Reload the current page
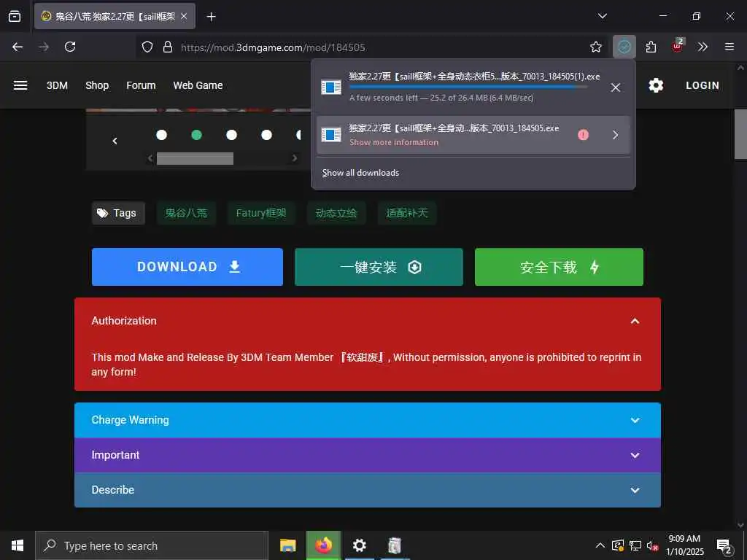Image resolution: width=747 pixels, height=560 pixels. coord(70,47)
